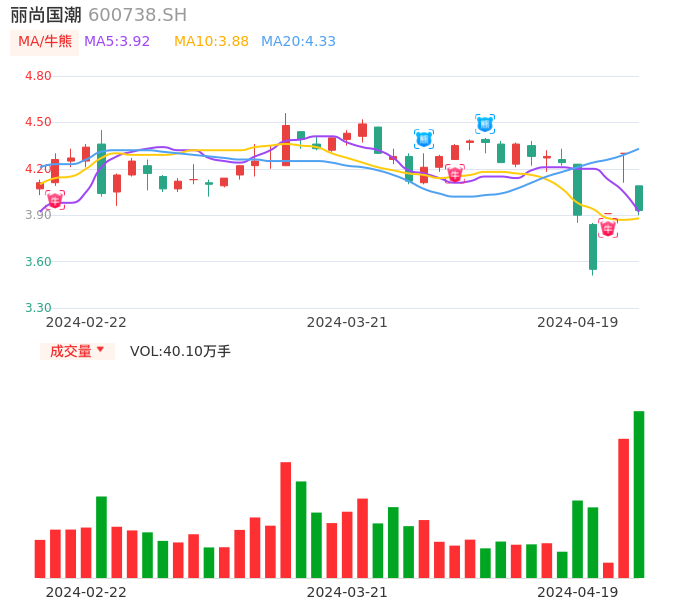Click the tallest green volume bar on the far right

click(639, 494)
